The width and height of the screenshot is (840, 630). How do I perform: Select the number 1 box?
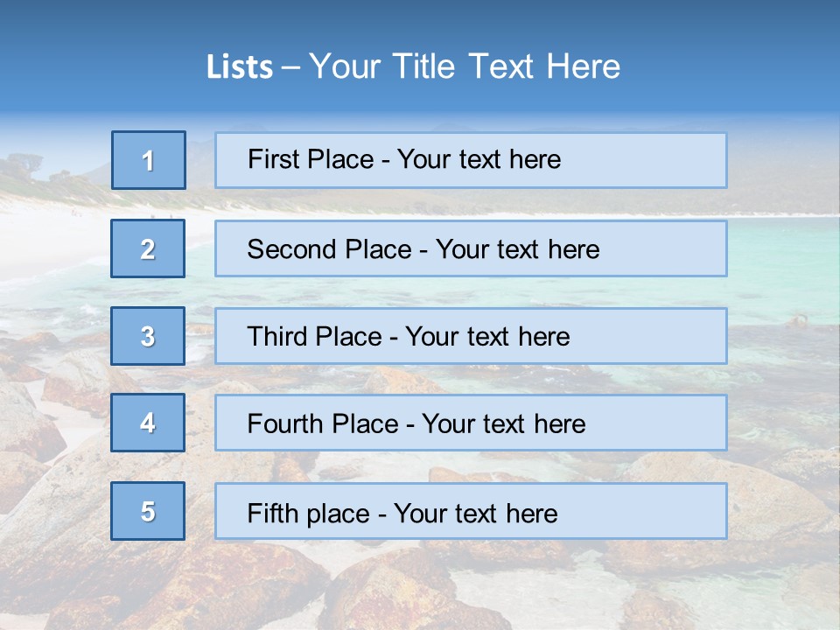[x=149, y=160]
